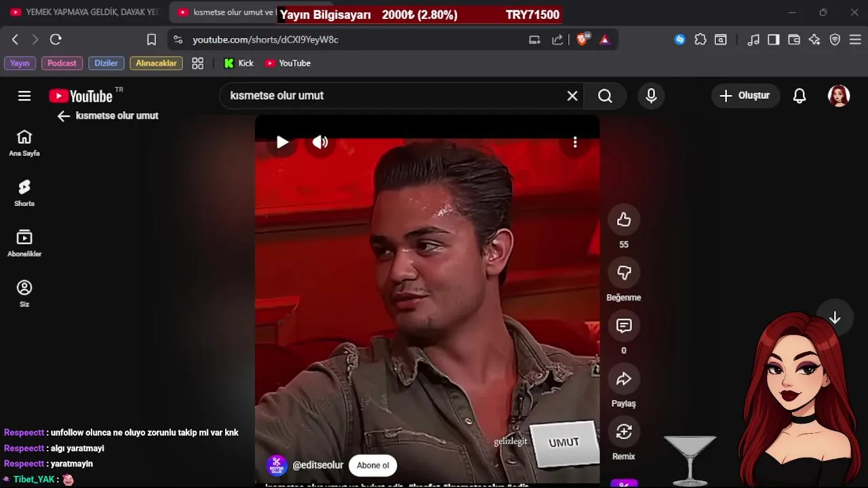Remix this Short
Image resolution: width=868 pixels, height=488 pixels.
point(624,431)
